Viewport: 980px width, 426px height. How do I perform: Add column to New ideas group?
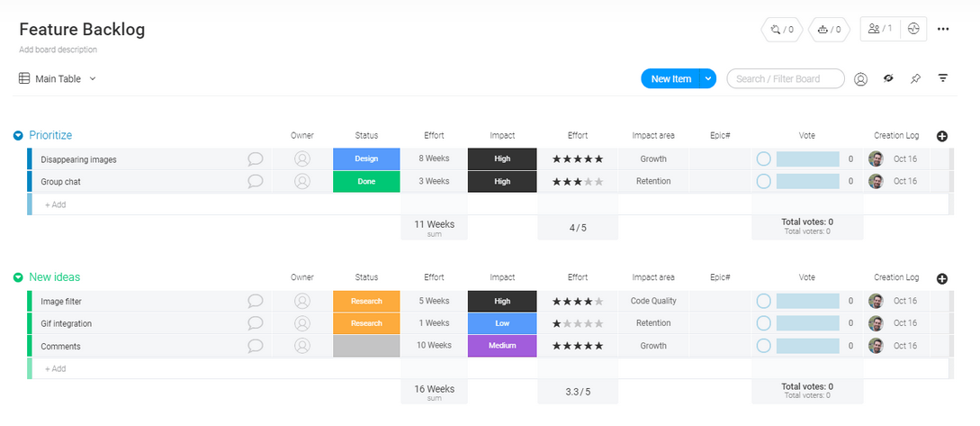pyautogui.click(x=942, y=278)
